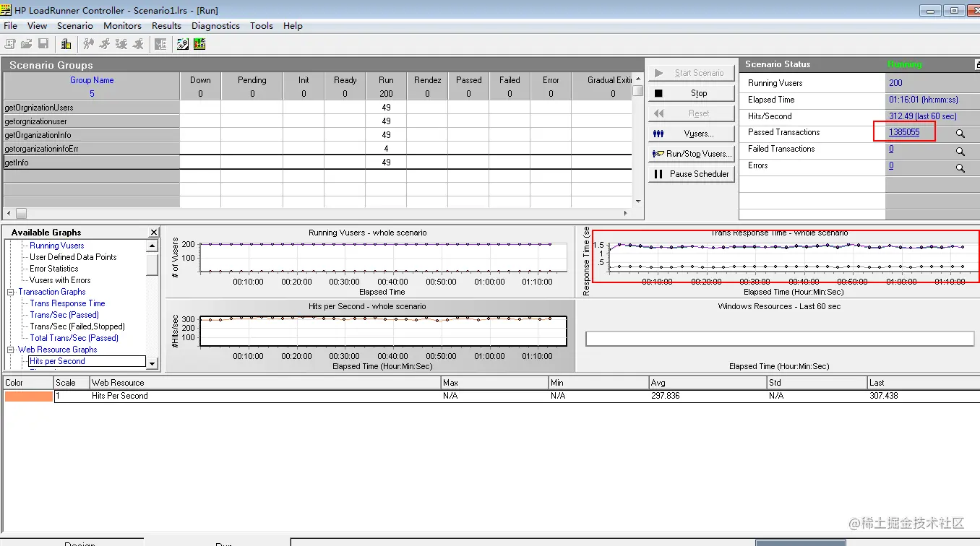Open the Scenario menu
Viewport: 980px width, 546px height.
(75, 25)
